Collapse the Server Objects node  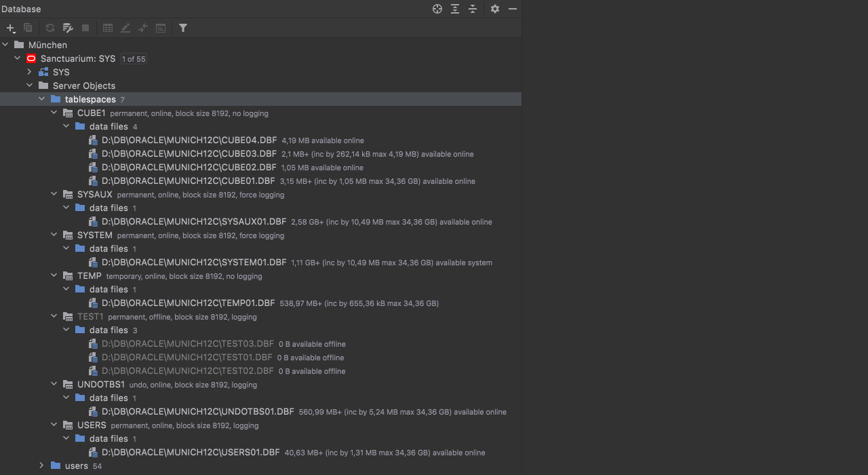(30, 85)
